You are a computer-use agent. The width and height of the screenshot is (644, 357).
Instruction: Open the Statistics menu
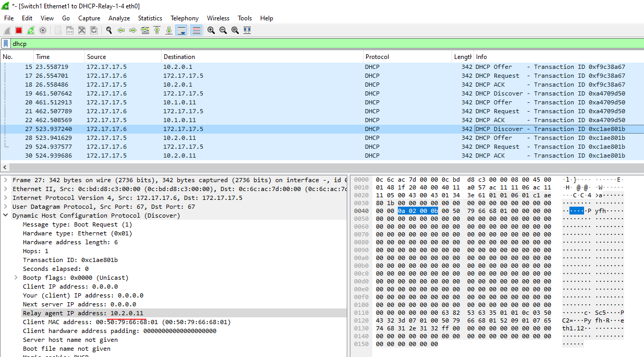(150, 18)
